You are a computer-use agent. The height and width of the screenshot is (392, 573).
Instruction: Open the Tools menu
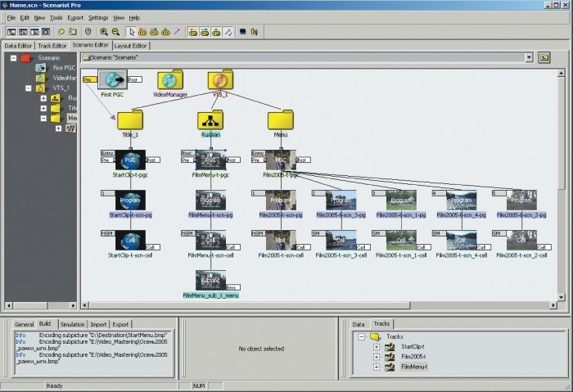pos(56,17)
